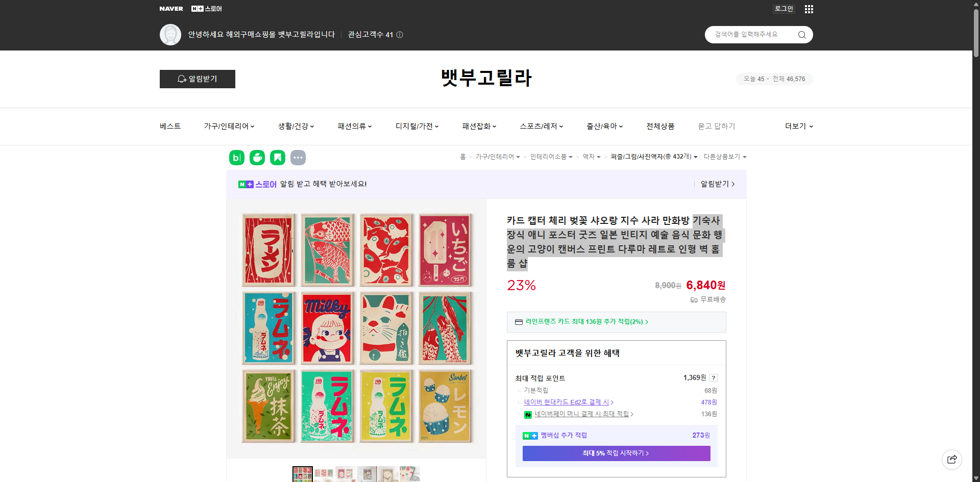
Task: Open more sharing options via the ellipsis icon
Action: (x=298, y=158)
